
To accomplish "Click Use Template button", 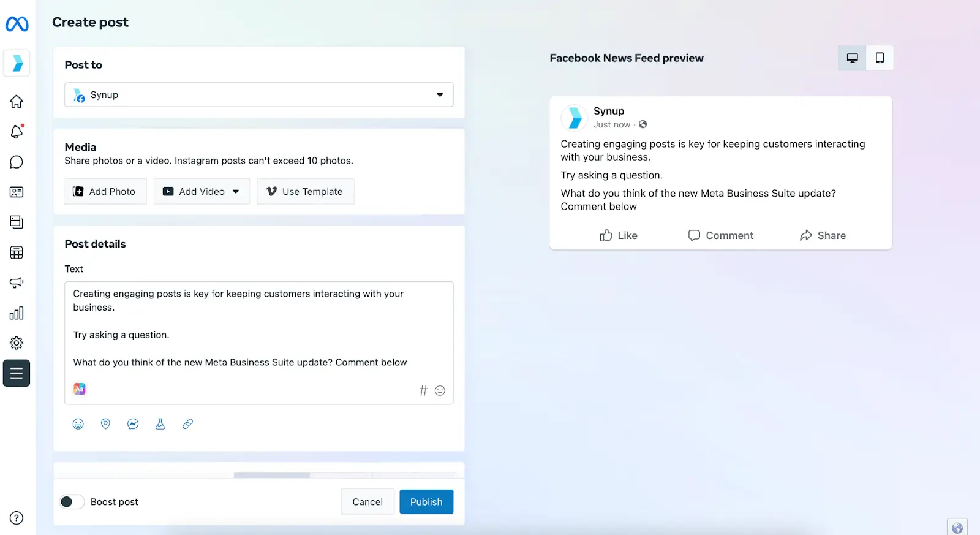I will click(x=306, y=191).
